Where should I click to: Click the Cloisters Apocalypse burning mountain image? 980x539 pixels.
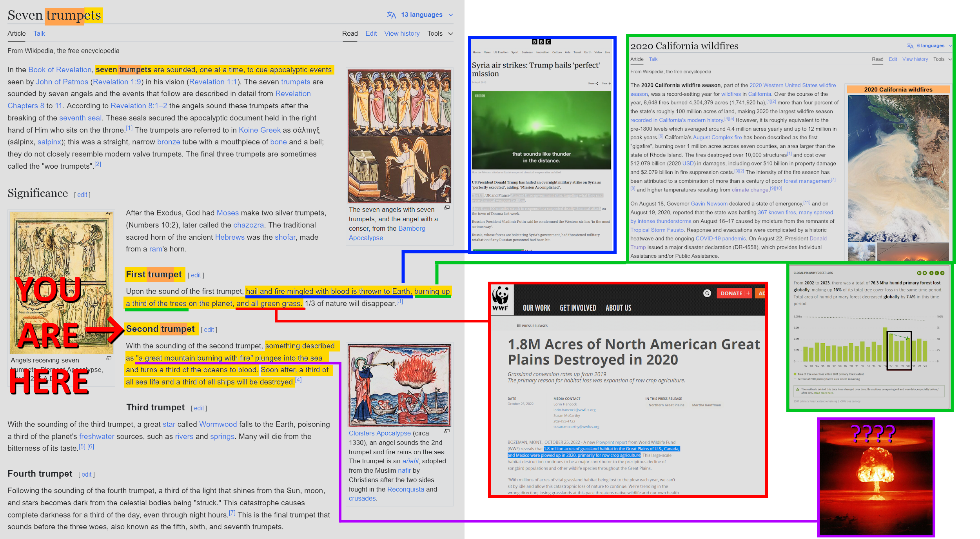pyautogui.click(x=399, y=386)
